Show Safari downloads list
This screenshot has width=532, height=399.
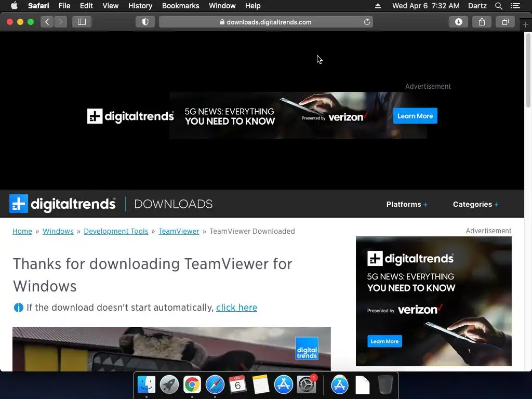[x=458, y=22]
